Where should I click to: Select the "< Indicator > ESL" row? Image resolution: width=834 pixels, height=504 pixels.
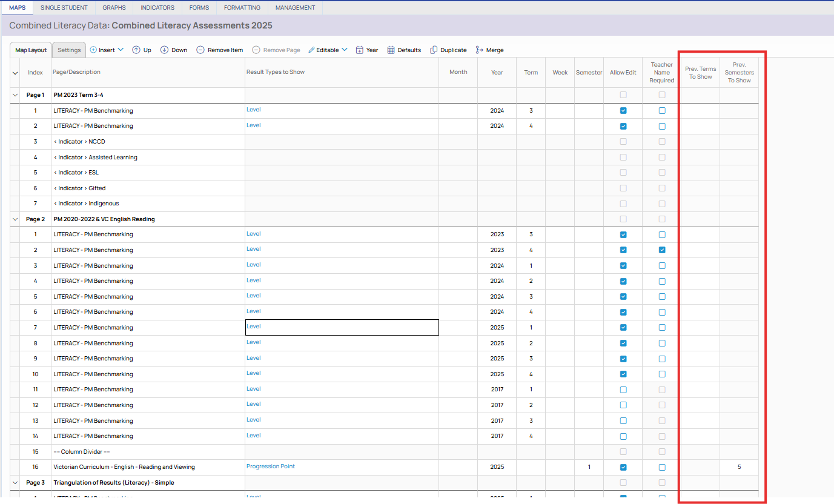pos(76,173)
